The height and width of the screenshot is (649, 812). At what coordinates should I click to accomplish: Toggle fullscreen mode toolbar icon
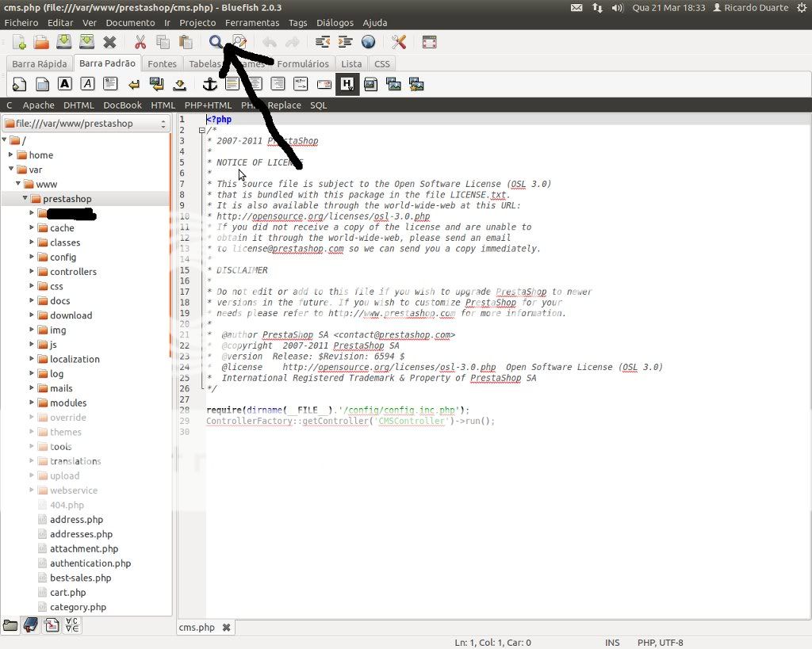tap(429, 42)
